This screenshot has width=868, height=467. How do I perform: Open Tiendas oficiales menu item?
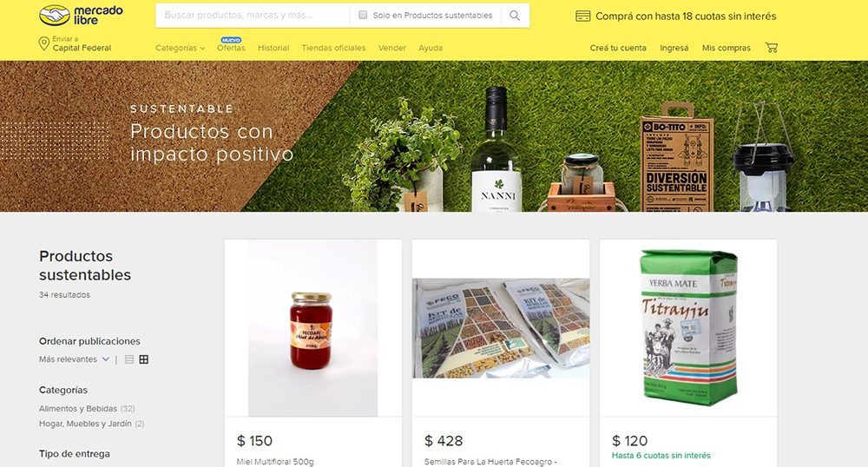pyautogui.click(x=333, y=48)
